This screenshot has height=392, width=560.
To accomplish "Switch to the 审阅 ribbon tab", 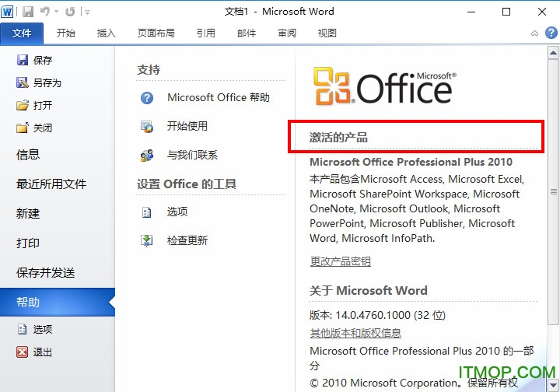I will pos(287,33).
